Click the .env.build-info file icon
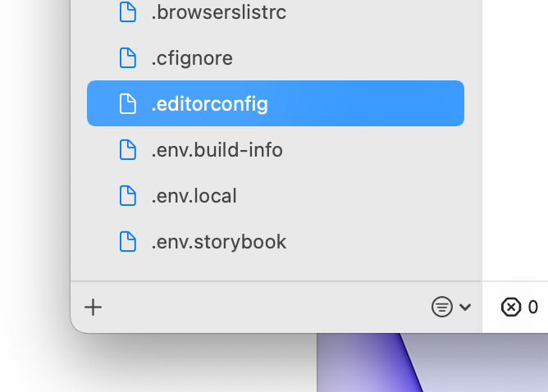This screenshot has height=392, width=548. (x=127, y=150)
